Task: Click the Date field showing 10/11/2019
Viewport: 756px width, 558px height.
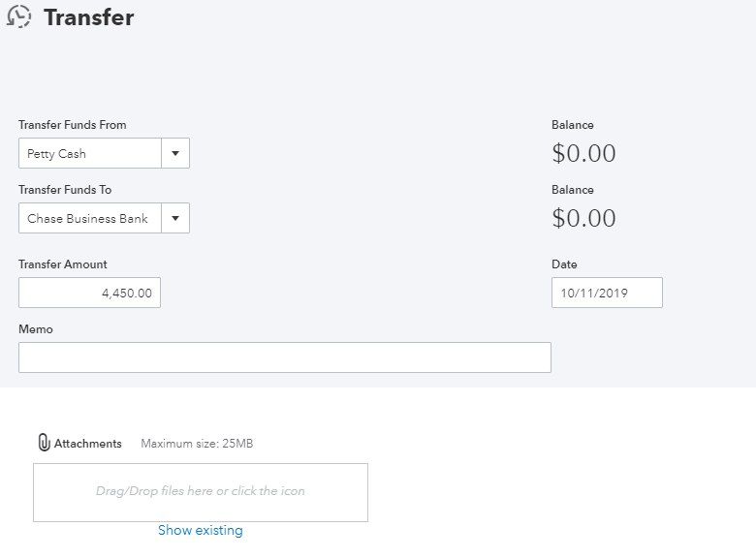Action: 607,293
